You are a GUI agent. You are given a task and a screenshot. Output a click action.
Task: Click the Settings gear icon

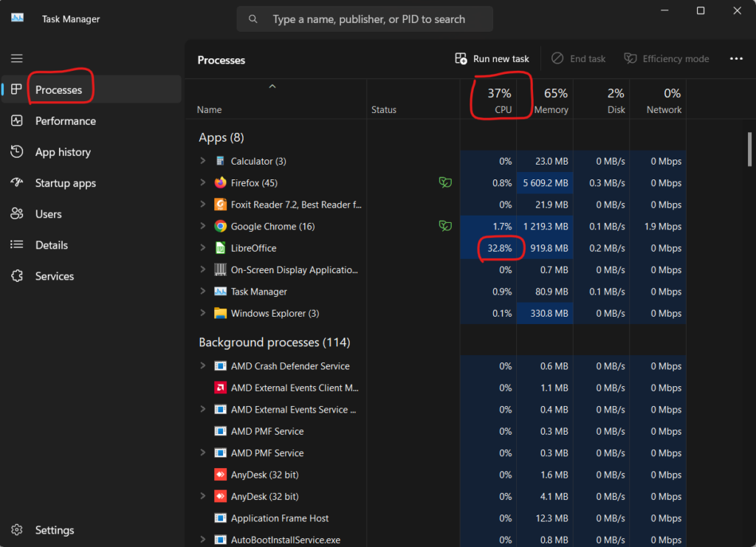point(17,529)
